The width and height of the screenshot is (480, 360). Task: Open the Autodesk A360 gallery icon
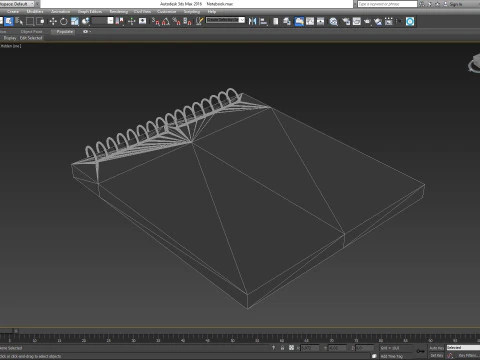tap(389, 21)
